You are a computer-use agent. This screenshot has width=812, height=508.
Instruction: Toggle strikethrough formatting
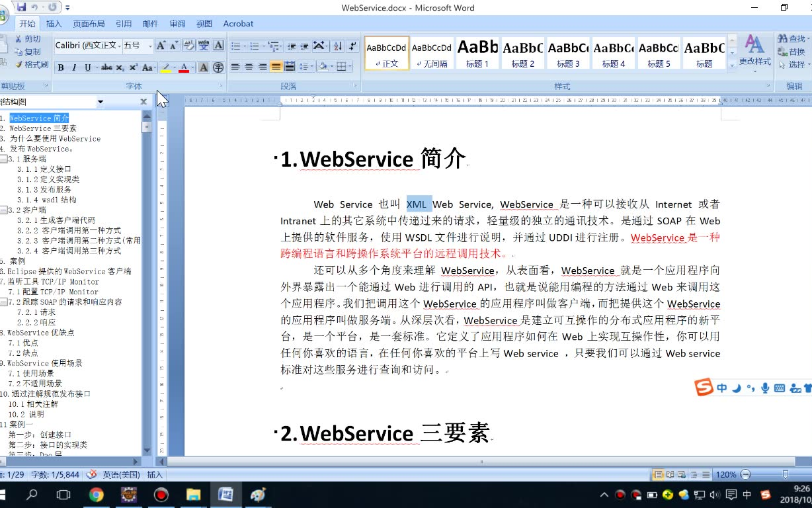[106, 67]
